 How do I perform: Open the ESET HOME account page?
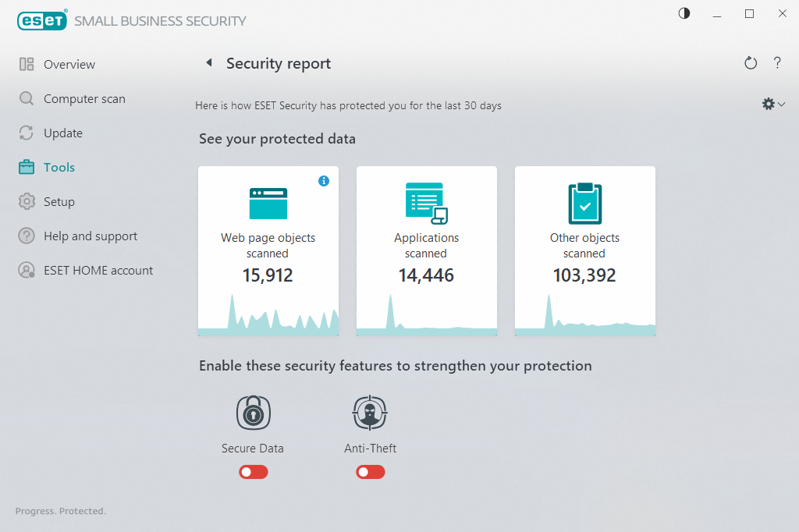click(x=98, y=271)
